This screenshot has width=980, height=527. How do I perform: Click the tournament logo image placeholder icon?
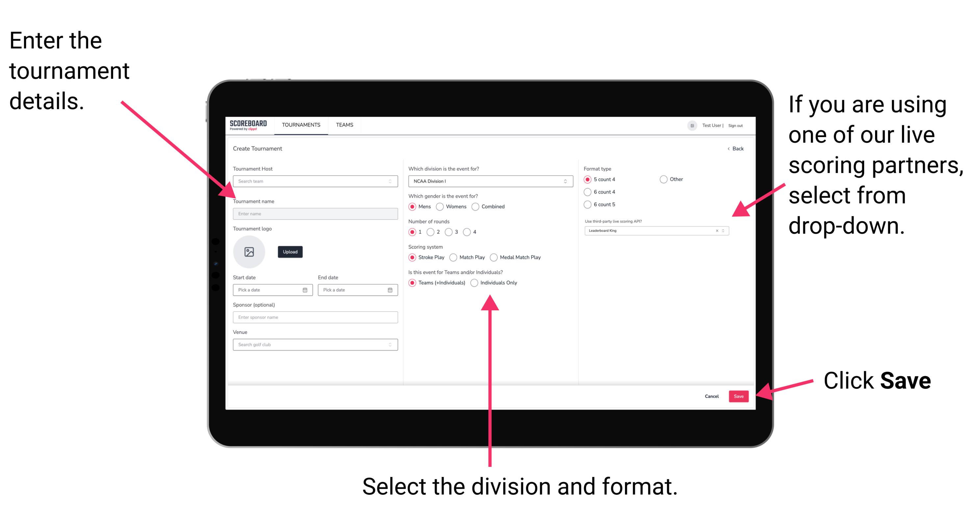[x=249, y=252]
